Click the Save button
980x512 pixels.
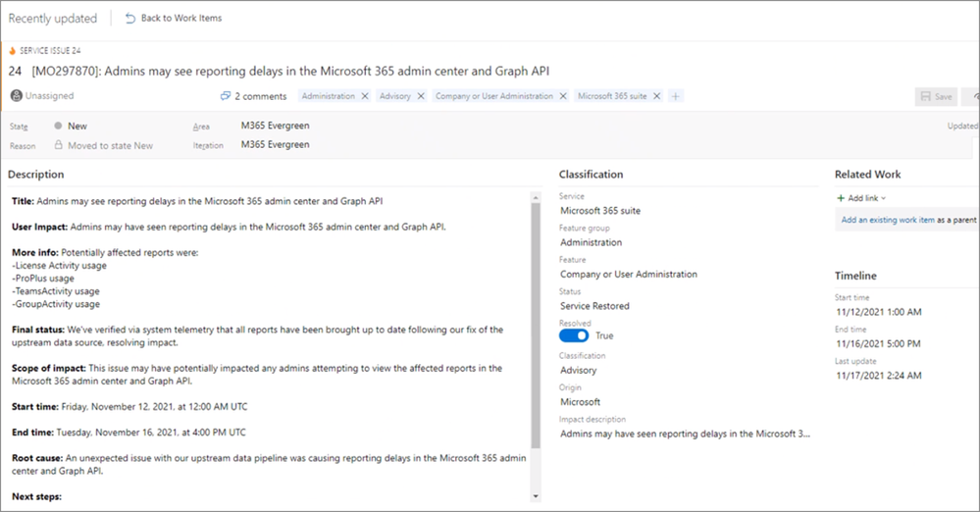coord(936,96)
